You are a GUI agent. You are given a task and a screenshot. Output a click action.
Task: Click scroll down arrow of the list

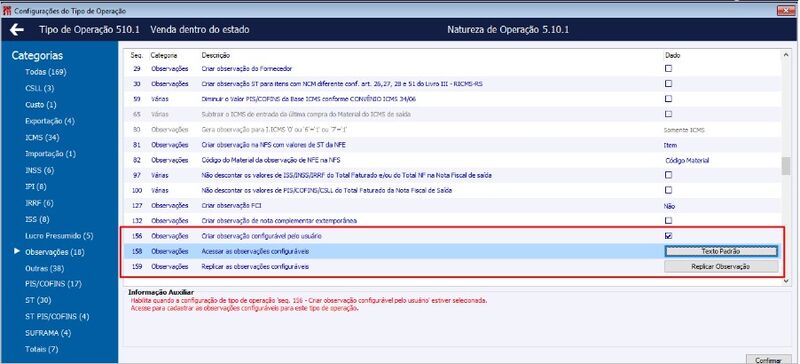coord(786,281)
